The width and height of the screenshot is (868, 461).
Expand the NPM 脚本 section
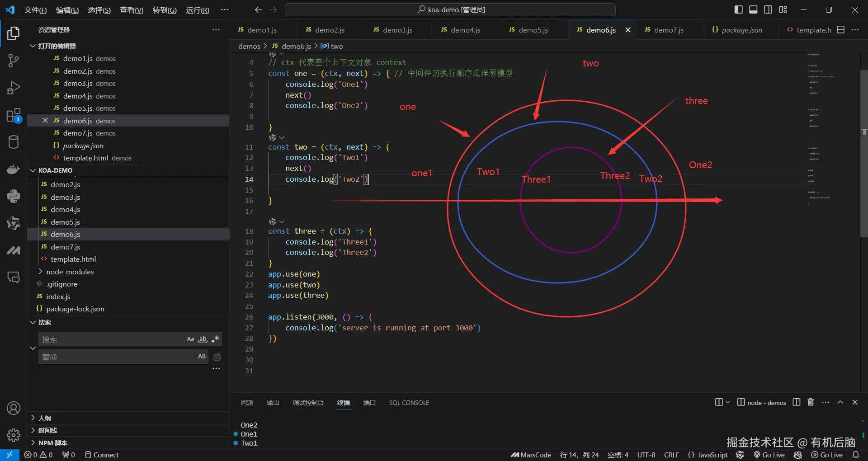pyautogui.click(x=52, y=443)
